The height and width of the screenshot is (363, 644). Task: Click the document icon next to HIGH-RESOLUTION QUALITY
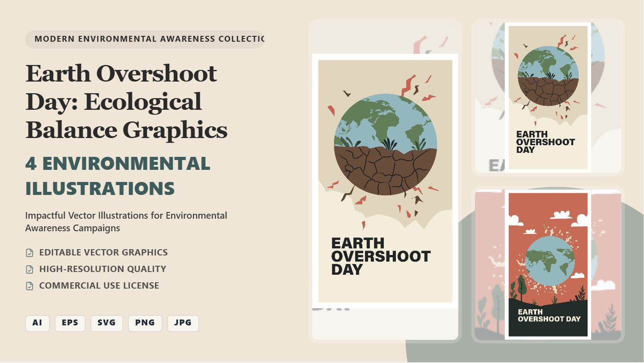[30, 269]
